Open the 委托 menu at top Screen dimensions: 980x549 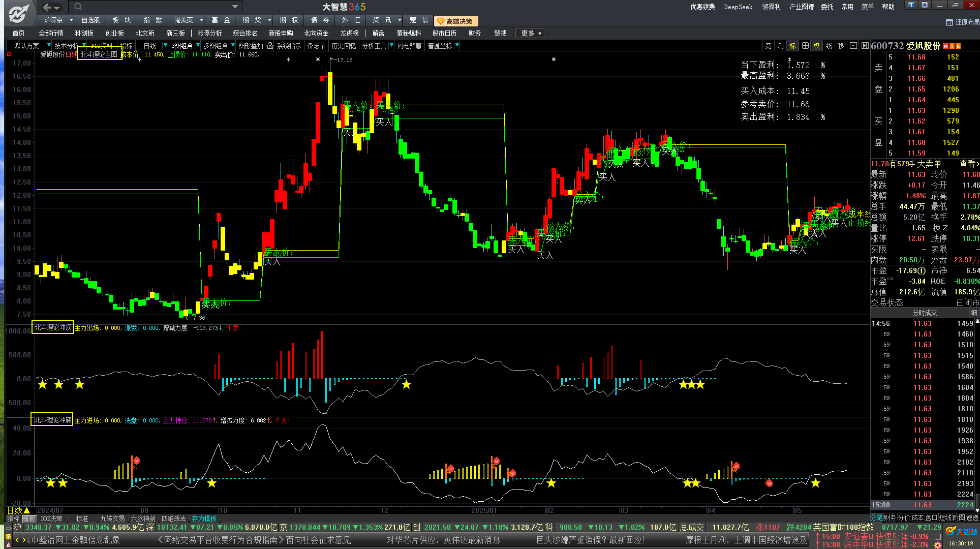point(827,7)
